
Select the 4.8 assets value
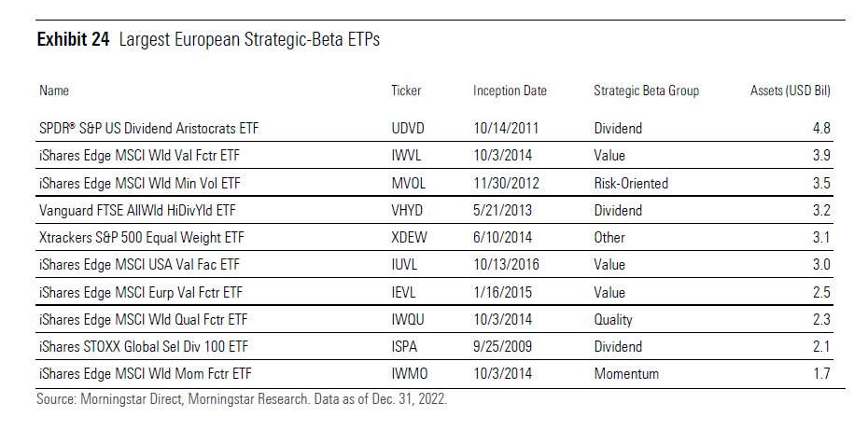[821, 128]
